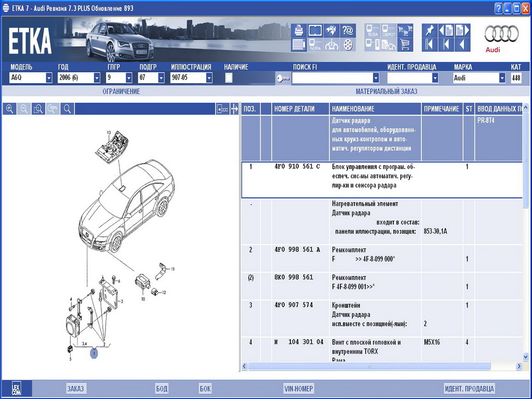
Task: Click the ПОЗ. column header
Action: coord(250,109)
